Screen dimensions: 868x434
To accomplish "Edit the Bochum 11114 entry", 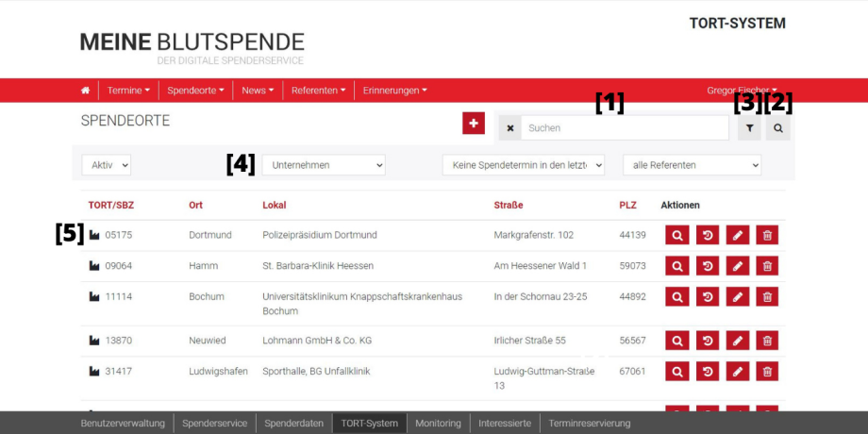I will coord(738,296).
